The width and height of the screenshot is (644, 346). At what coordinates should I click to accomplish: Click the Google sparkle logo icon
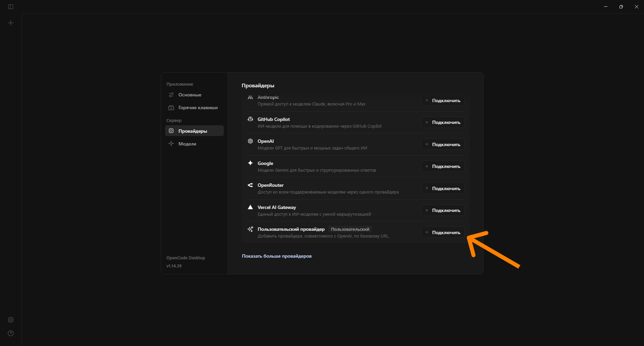[250, 163]
